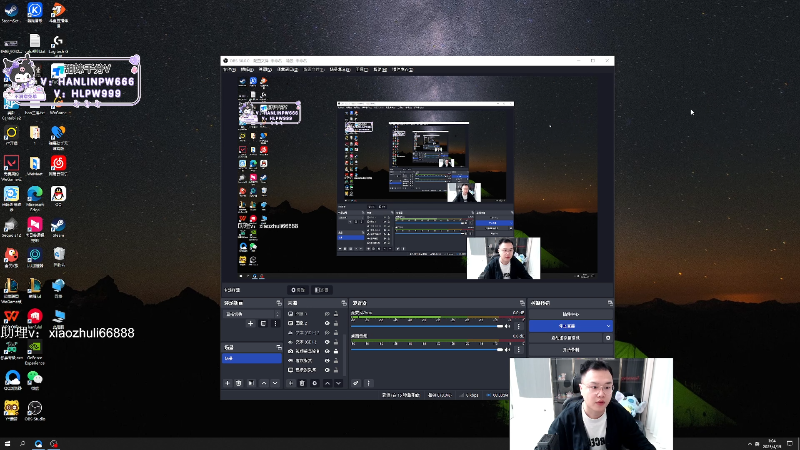
Task: Add a new source with plus icon in Sources dock
Action: (x=290, y=383)
